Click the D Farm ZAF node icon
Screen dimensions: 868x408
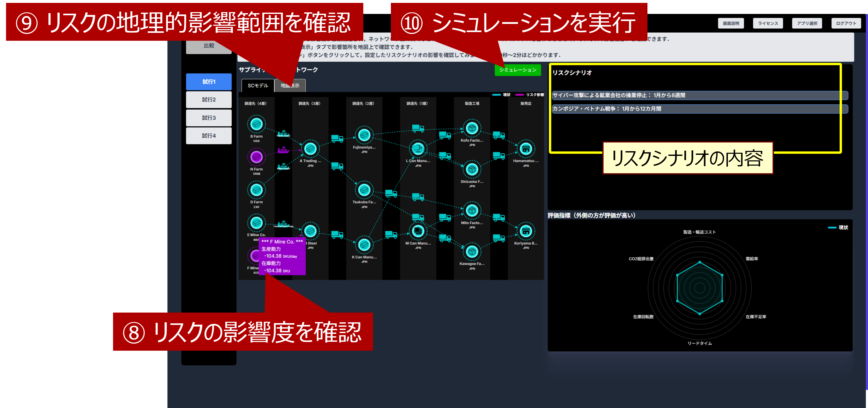point(256,190)
